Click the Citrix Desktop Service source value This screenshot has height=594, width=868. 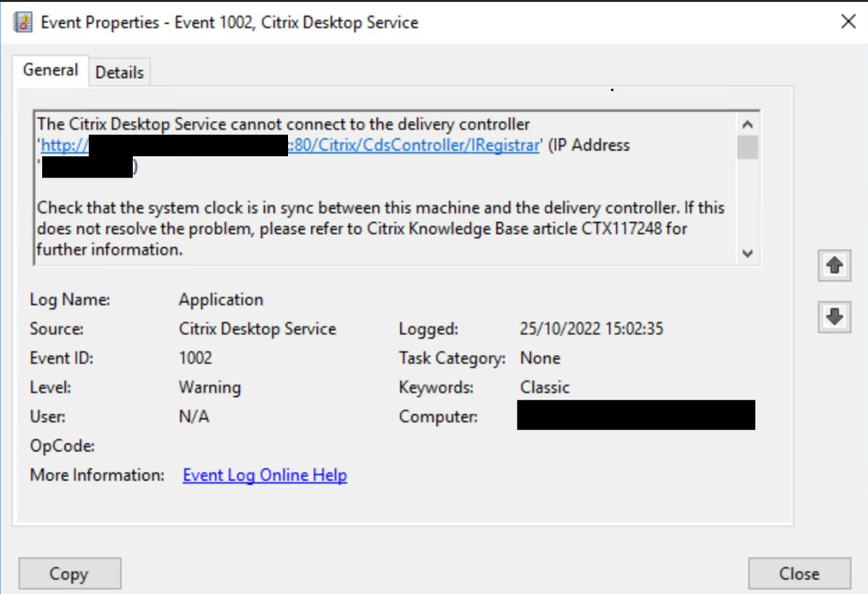[x=257, y=328]
